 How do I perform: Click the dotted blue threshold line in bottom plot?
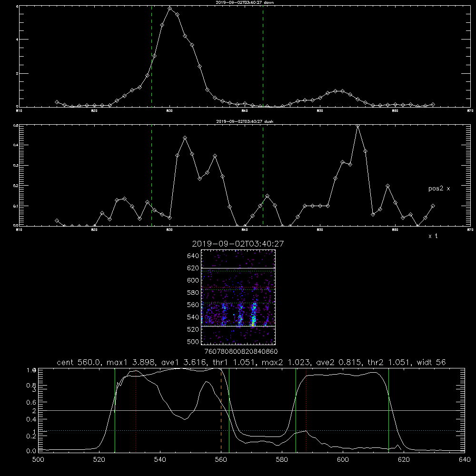click(x=251, y=430)
